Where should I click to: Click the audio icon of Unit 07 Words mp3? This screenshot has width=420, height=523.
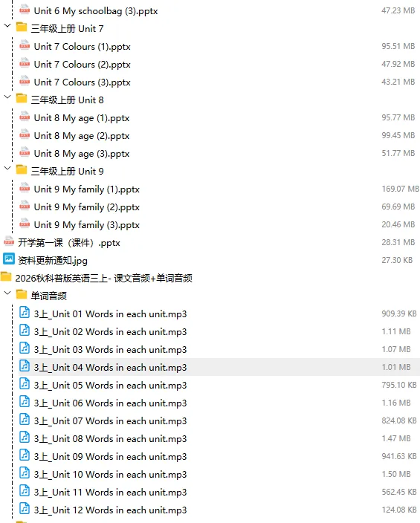[25, 420]
